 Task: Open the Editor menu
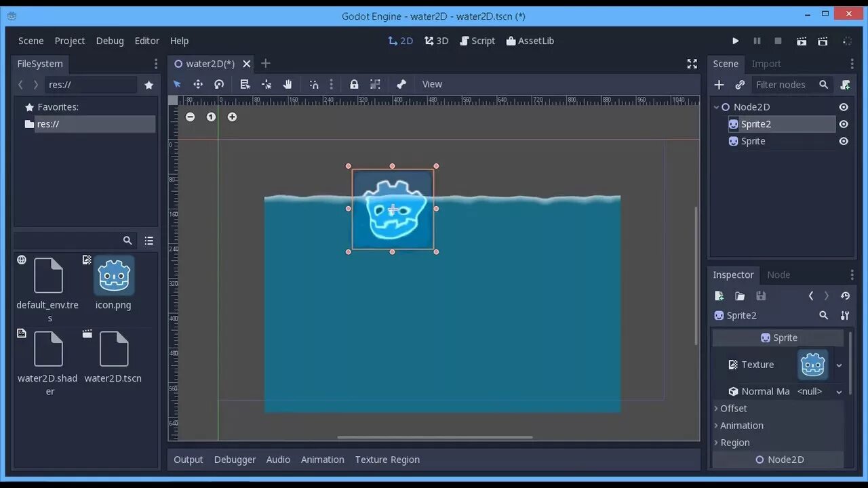[147, 41]
